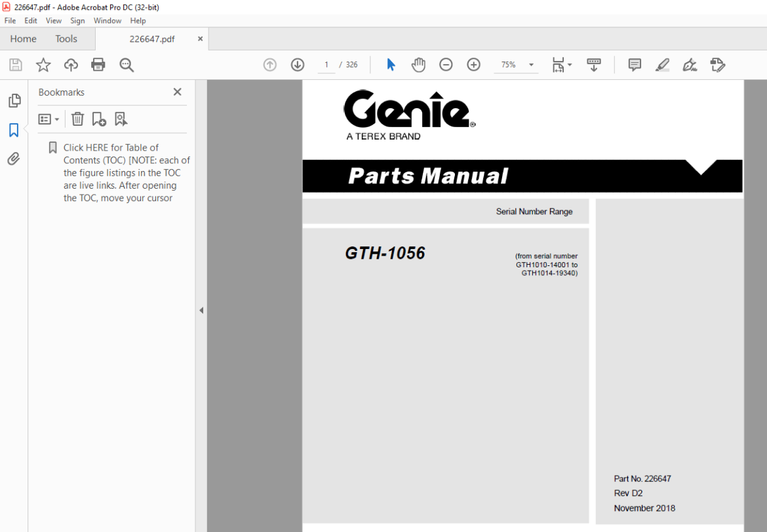
Task: Click the Serial Number Range label
Action: [x=534, y=212]
